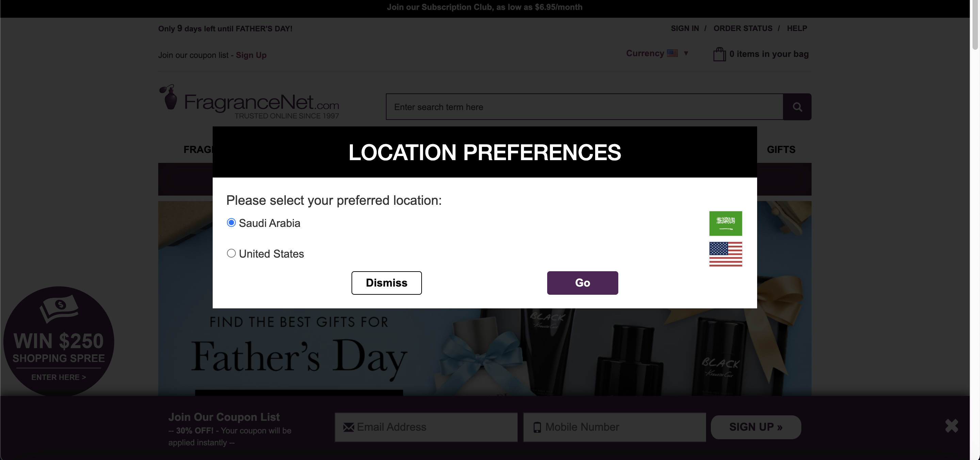Click the United States flag in dialog

pos(725,254)
